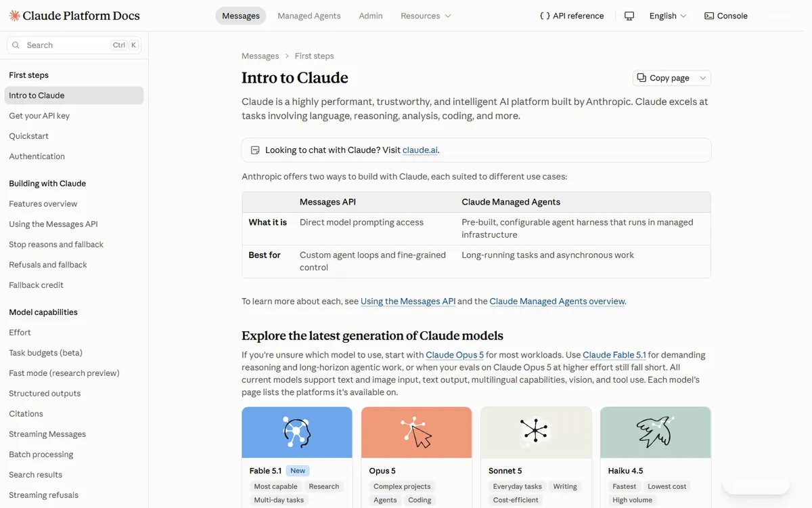This screenshot has width=812, height=508.
Task: Visit the claude.ai link
Action: point(420,150)
